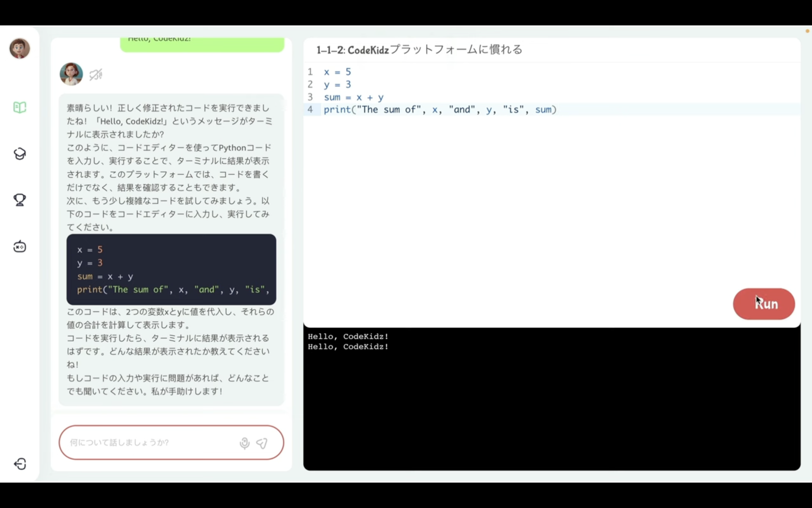Click the print statement on editor line 4
Image resolution: width=812 pixels, height=508 pixels.
tap(440, 110)
